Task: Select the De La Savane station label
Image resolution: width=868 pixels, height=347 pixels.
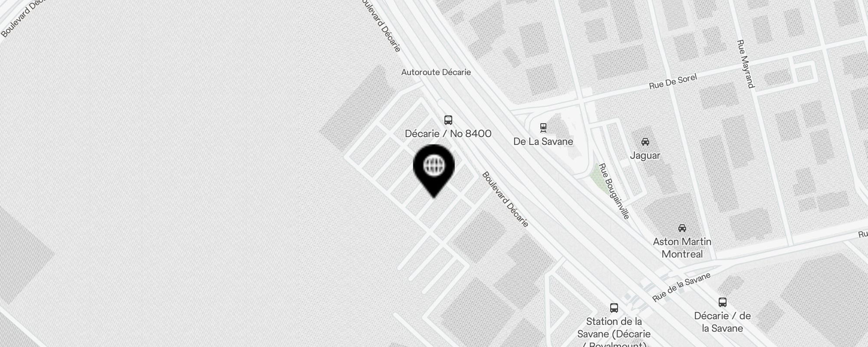Action: pyautogui.click(x=543, y=141)
